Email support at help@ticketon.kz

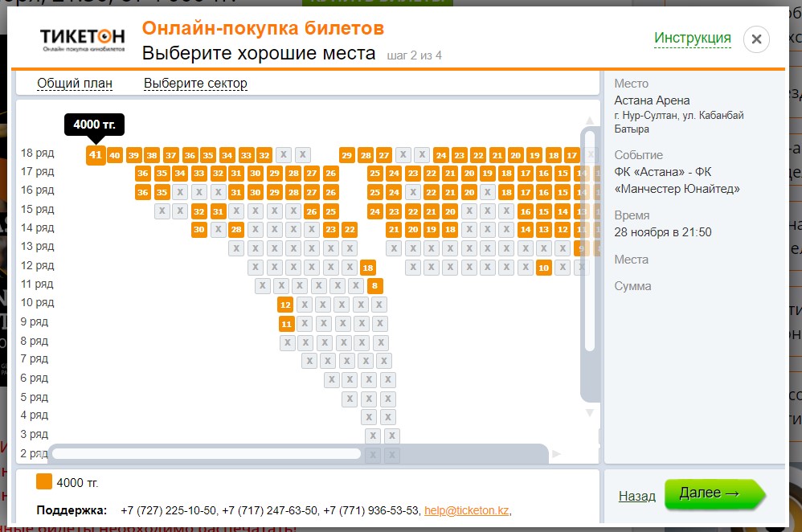point(465,510)
